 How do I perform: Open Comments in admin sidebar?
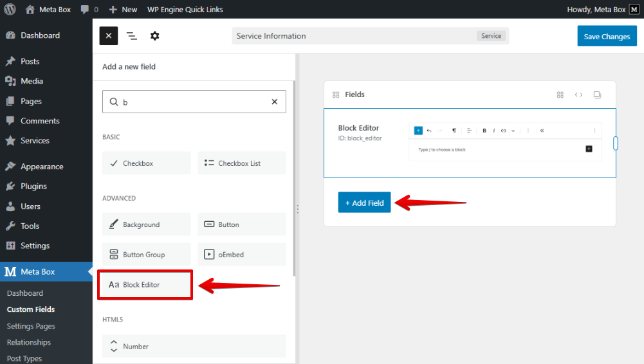[x=46, y=121]
